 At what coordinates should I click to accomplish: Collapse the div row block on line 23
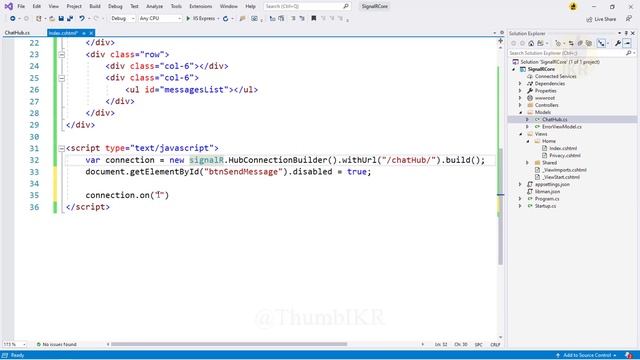pos(62,54)
